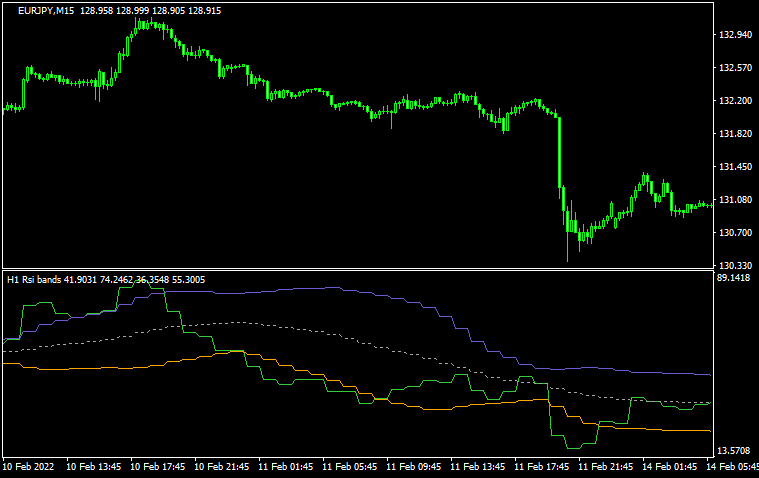Click price level 131.080 on the scale
The width and height of the screenshot is (759, 478).
(x=736, y=199)
